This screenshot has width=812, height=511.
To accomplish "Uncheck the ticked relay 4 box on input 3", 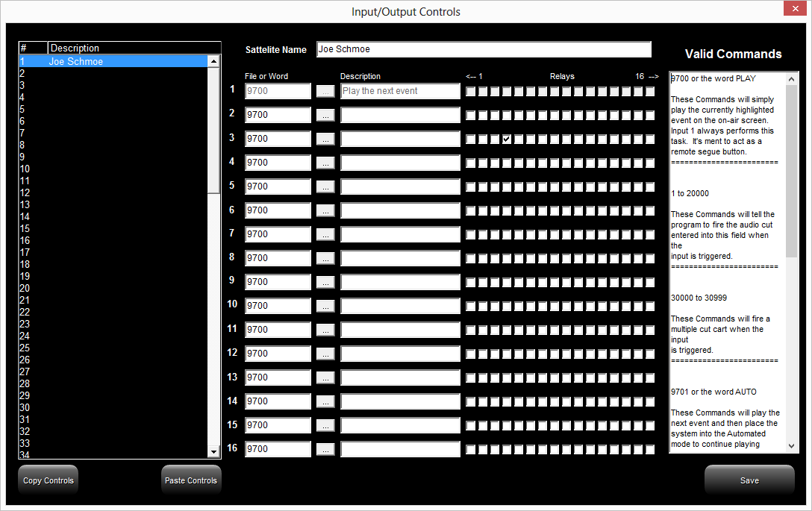I will coord(507,139).
